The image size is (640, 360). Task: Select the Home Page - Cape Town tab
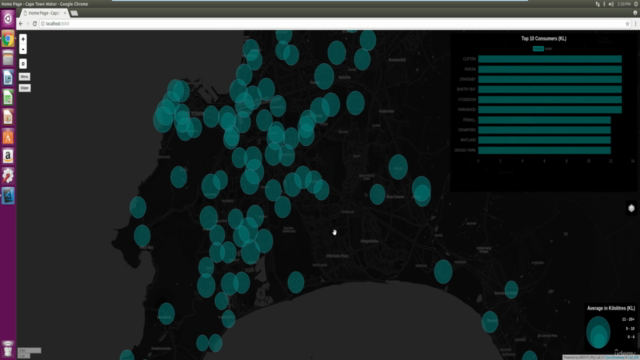44,13
